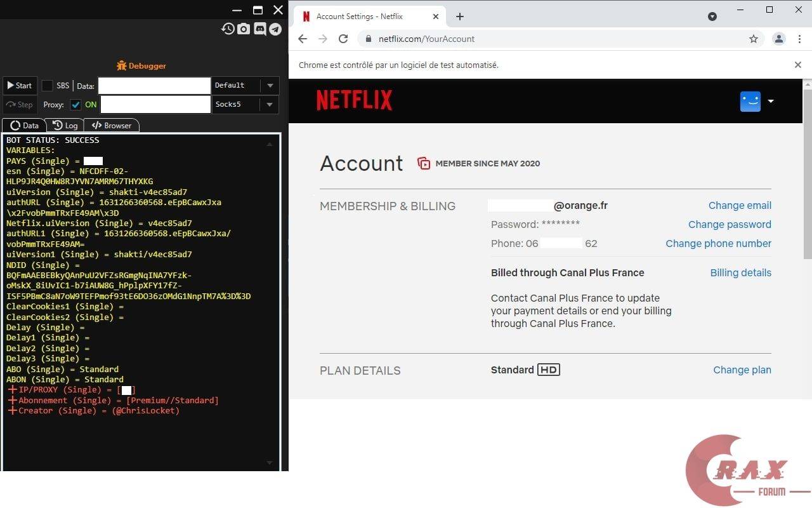This screenshot has height=508, width=812.
Task: Dismiss the automated test software infobar
Action: 798,65
